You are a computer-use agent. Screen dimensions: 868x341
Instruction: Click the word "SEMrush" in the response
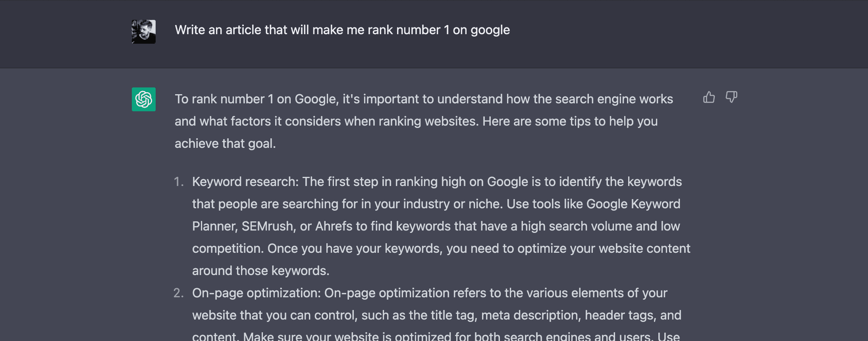[x=268, y=227]
